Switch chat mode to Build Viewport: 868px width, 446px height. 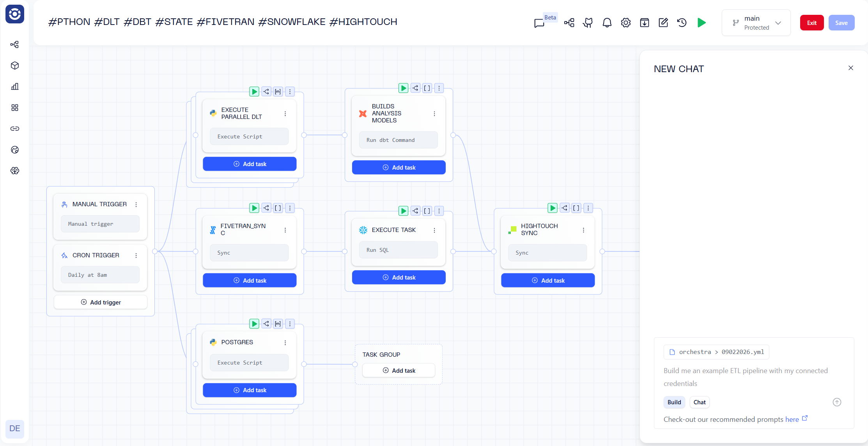(674, 402)
